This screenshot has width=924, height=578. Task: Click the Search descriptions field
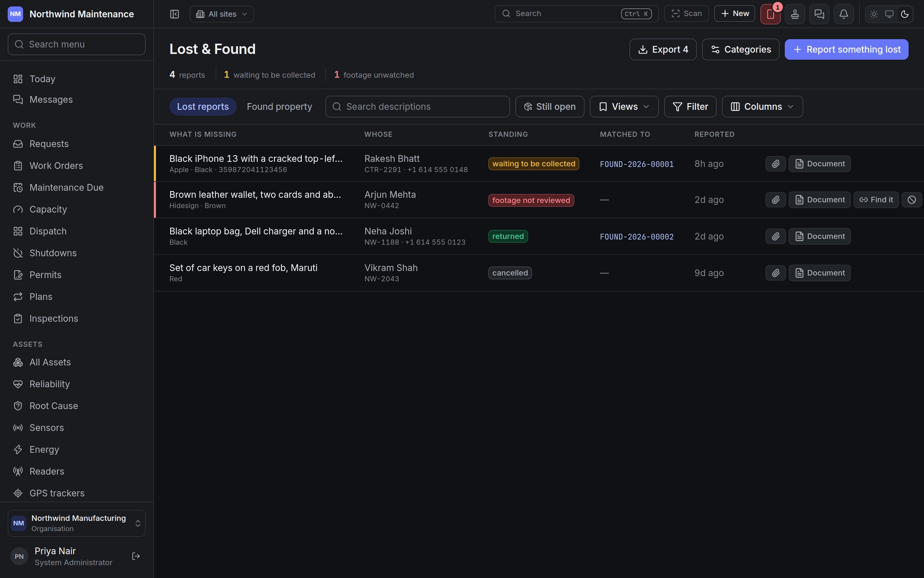click(x=417, y=107)
